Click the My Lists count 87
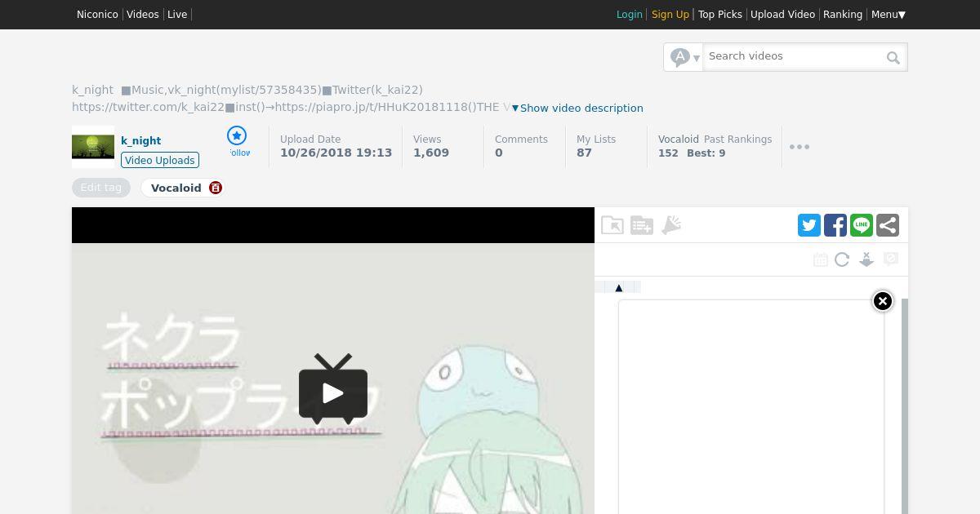The height and width of the screenshot is (514, 980). click(x=584, y=153)
